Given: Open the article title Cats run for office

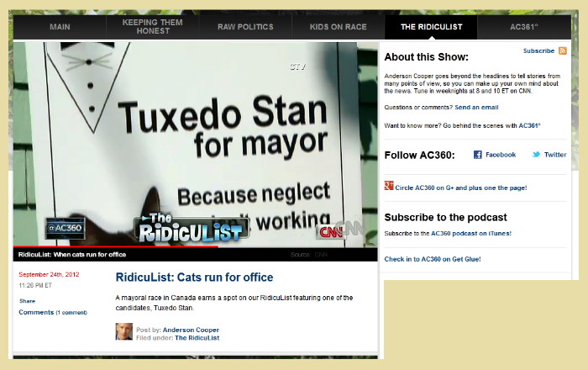Looking at the screenshot, I should click(x=194, y=277).
